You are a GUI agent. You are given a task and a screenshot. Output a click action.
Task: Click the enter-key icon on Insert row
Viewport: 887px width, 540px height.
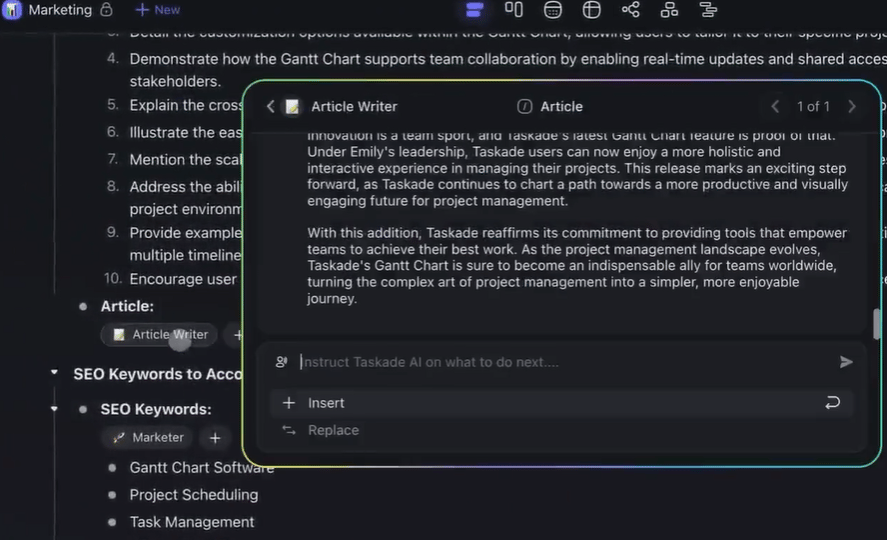tap(832, 403)
